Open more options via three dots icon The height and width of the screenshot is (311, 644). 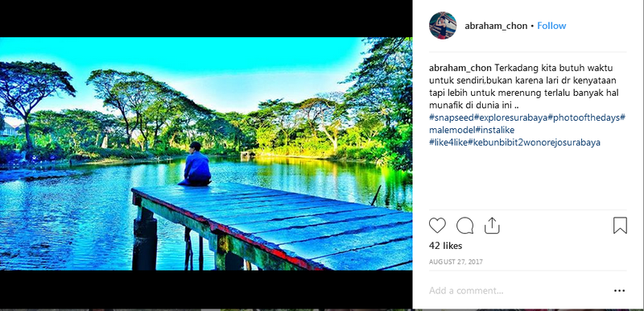pyautogui.click(x=619, y=291)
